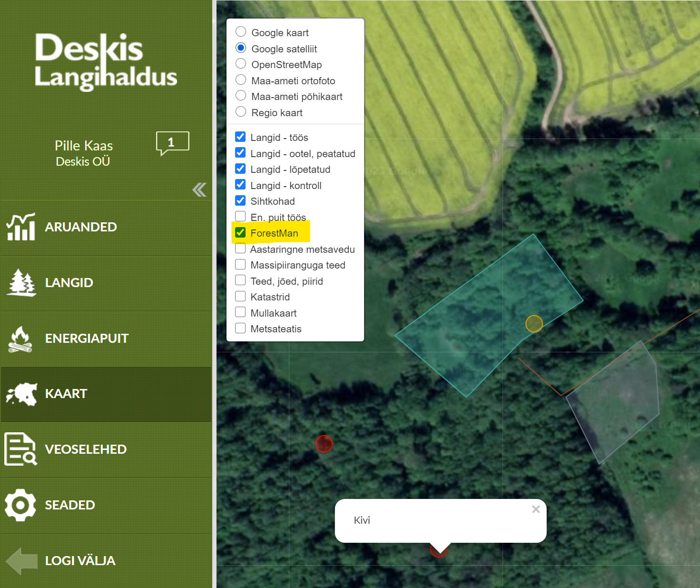
Task: Click the Deskis OÜ company name
Action: click(83, 161)
